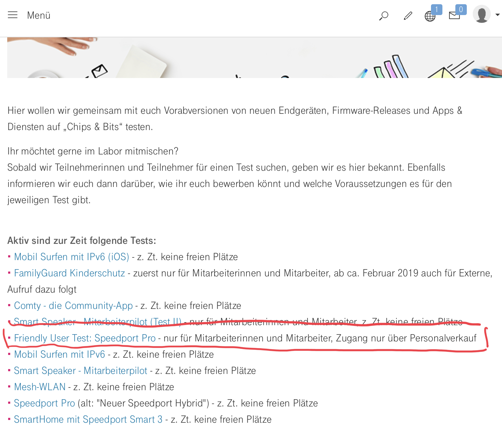Open FamilyGuard Kinderschutz link
The width and height of the screenshot is (502, 448).
pyautogui.click(x=70, y=273)
